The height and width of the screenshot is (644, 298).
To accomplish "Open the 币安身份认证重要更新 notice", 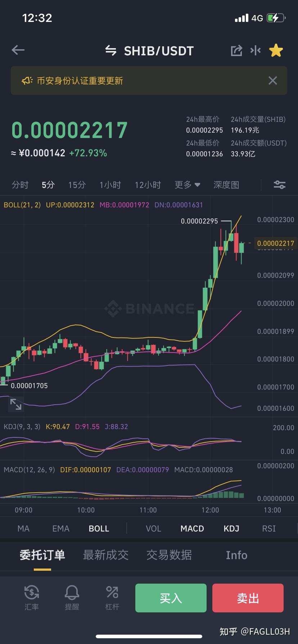I will (x=80, y=80).
